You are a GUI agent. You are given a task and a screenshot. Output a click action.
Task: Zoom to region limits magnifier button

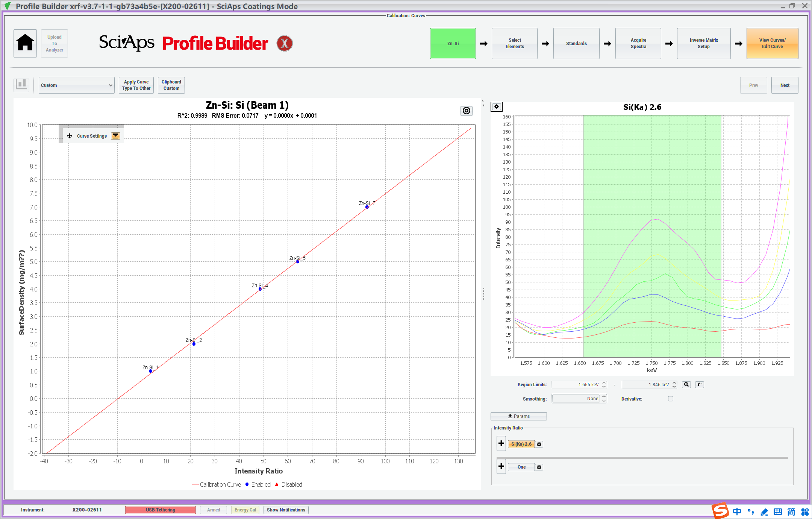[686, 384]
